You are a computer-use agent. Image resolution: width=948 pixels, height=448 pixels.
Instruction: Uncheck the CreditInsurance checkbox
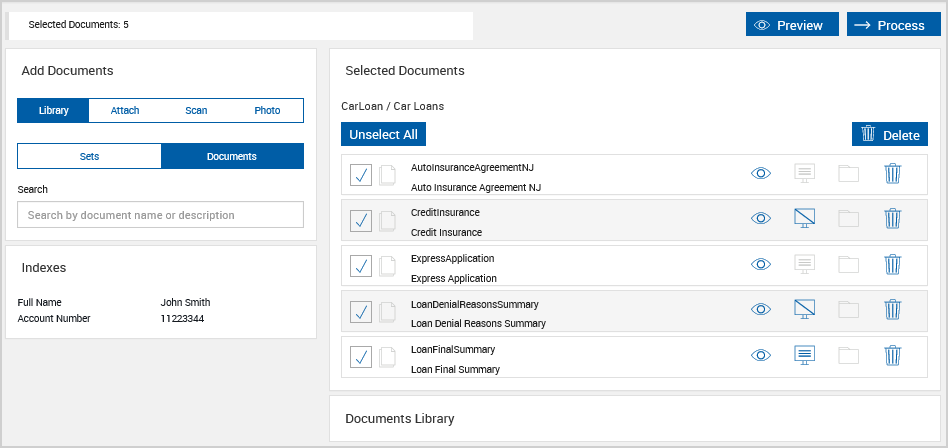click(x=361, y=221)
